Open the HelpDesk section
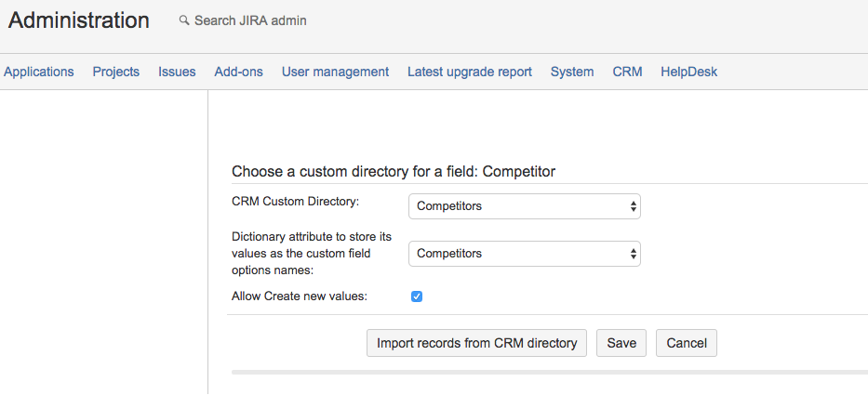 click(x=688, y=72)
